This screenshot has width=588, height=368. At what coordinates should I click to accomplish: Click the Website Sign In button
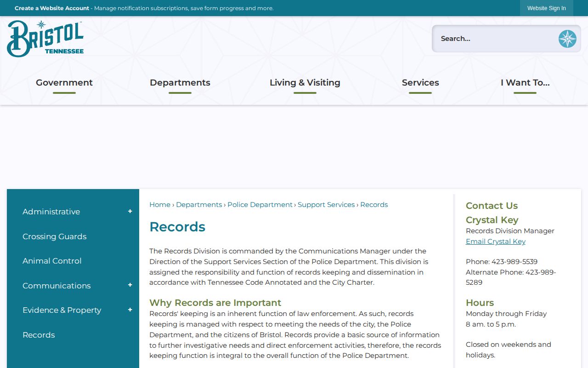[547, 8]
